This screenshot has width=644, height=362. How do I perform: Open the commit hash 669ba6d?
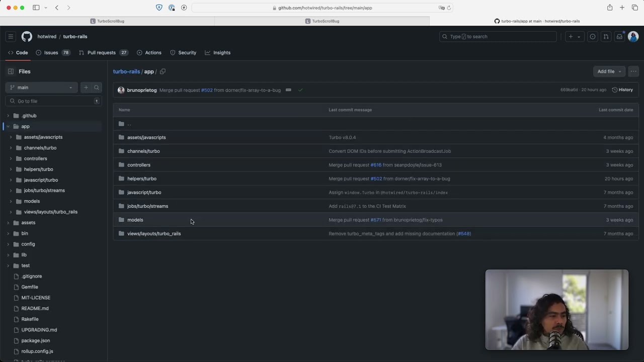pyautogui.click(x=569, y=90)
